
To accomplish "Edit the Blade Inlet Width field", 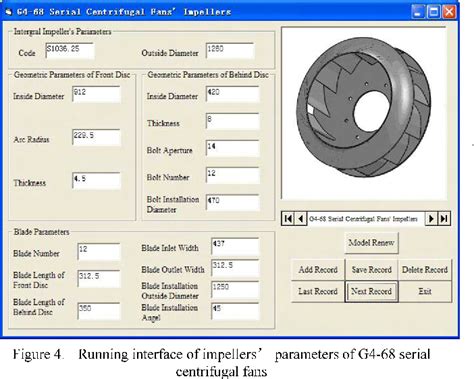I will coord(235,246).
